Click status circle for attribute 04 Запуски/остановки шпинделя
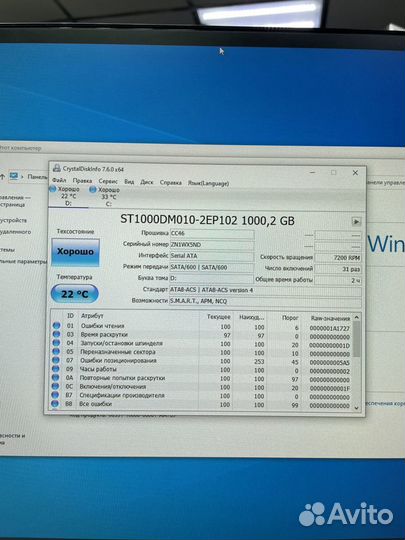405x540 pixels. (56, 343)
